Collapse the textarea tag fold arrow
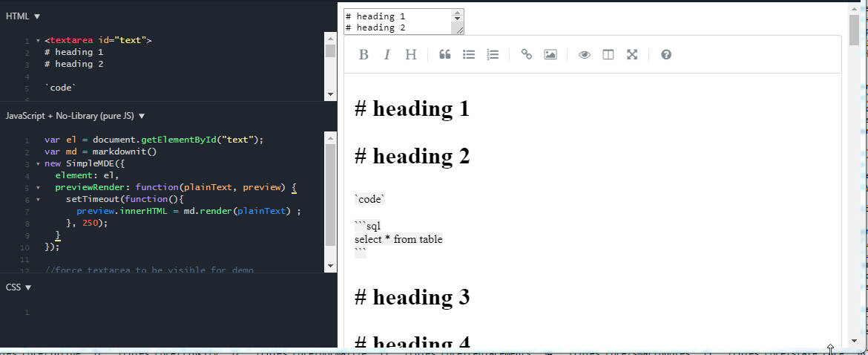The height and width of the screenshot is (355, 868). 38,40
